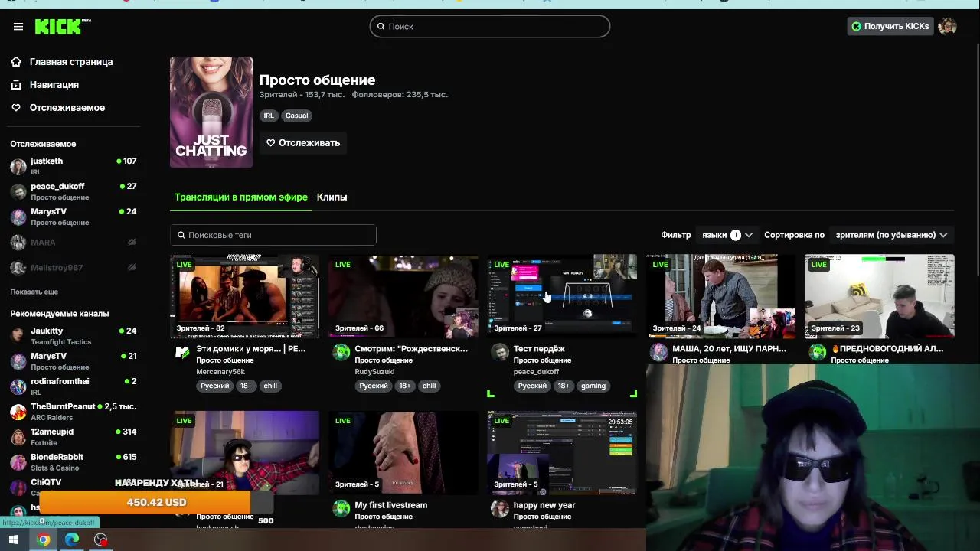
Task: Click the Follow category button
Action: [303, 143]
